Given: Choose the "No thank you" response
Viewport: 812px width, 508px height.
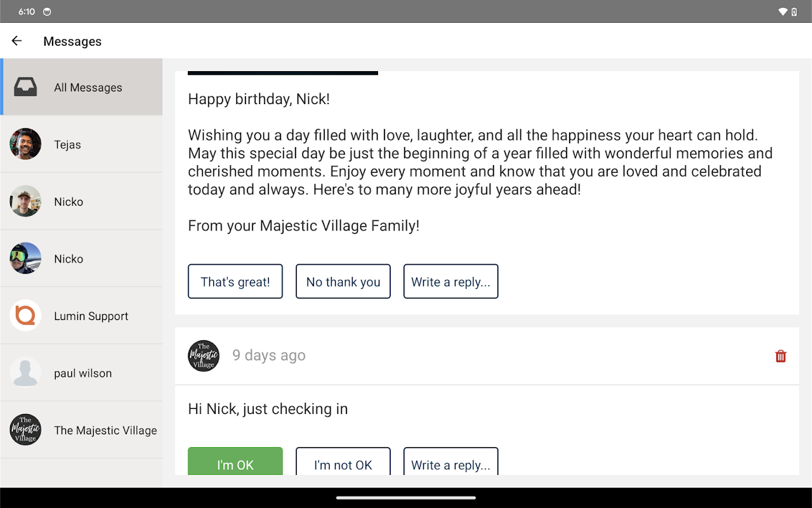Looking at the screenshot, I should click(x=343, y=282).
